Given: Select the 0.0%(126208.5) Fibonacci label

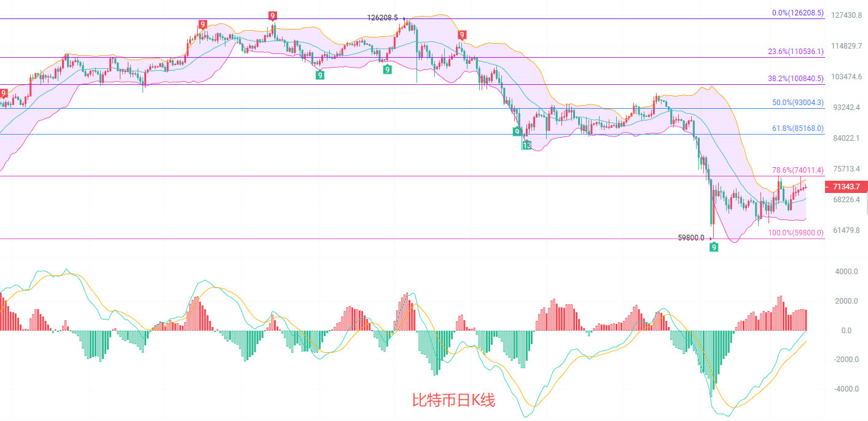Looking at the screenshot, I should (797, 12).
